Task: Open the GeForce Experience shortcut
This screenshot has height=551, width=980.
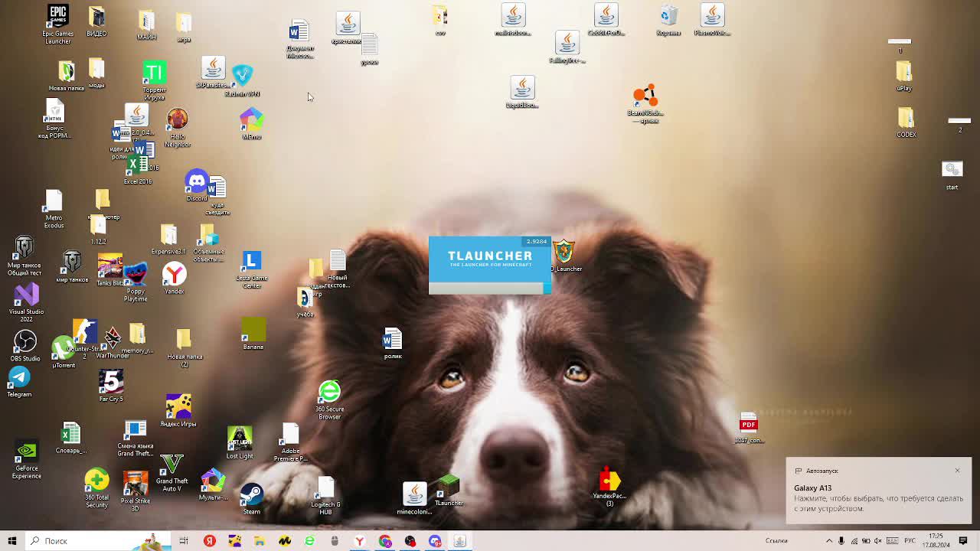Action: [x=26, y=459]
